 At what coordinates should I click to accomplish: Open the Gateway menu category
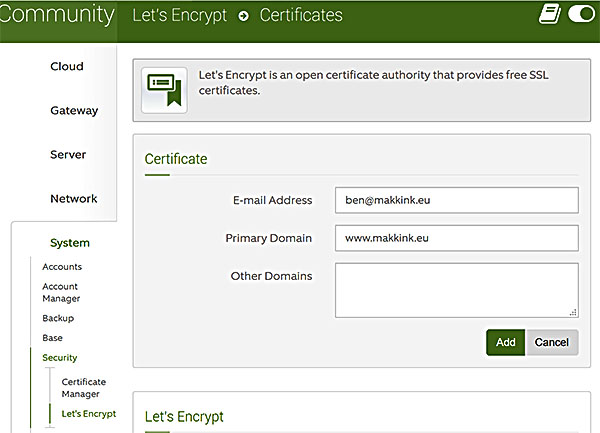tap(74, 111)
